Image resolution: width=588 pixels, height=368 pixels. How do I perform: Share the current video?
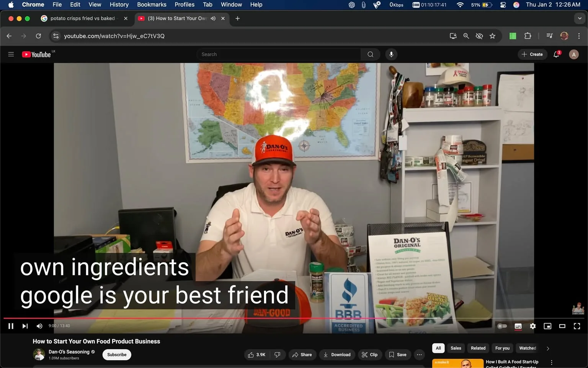[x=302, y=355]
